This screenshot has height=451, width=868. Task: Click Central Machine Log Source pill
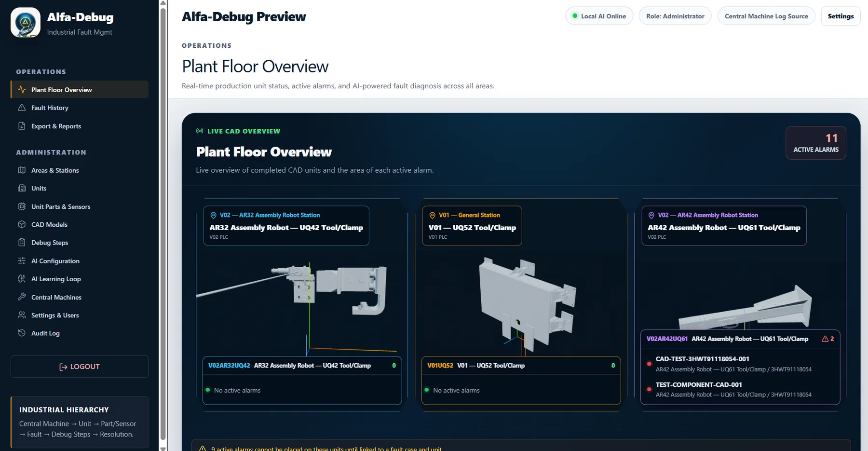pyautogui.click(x=766, y=16)
